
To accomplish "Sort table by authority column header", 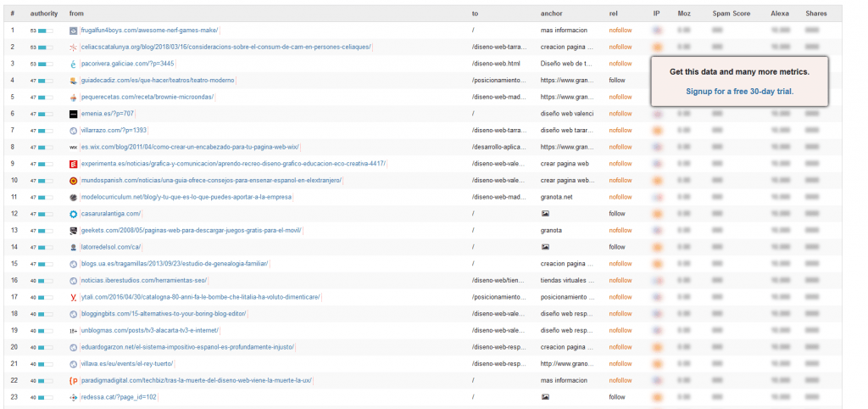I will point(42,14).
